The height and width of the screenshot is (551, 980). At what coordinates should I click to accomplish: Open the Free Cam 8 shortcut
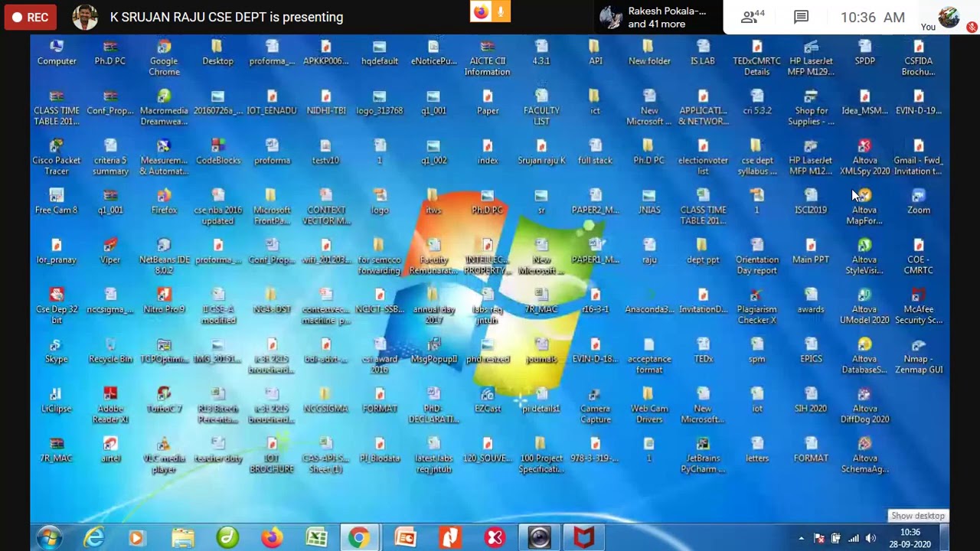coord(56,202)
